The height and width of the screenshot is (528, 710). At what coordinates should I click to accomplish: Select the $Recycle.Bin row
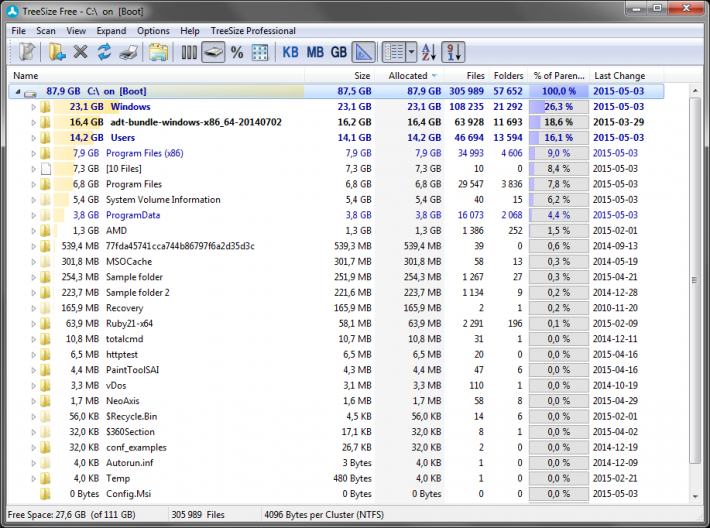click(x=336, y=417)
